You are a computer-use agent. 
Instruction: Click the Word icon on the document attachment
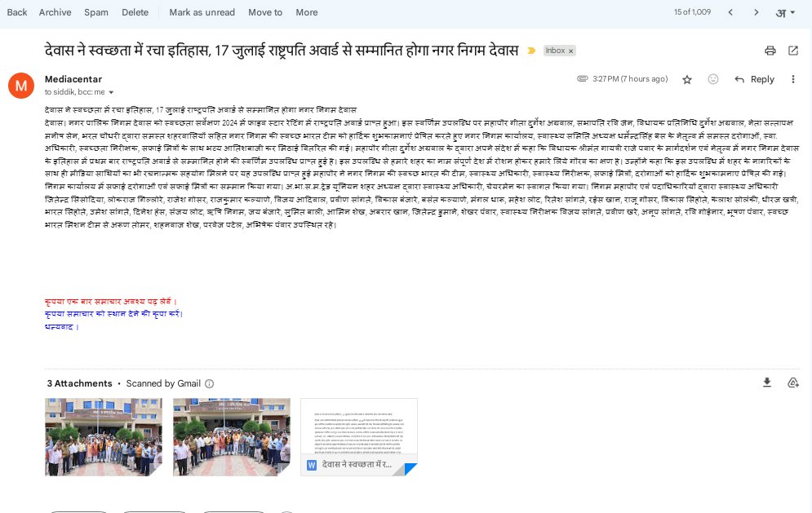[311, 465]
